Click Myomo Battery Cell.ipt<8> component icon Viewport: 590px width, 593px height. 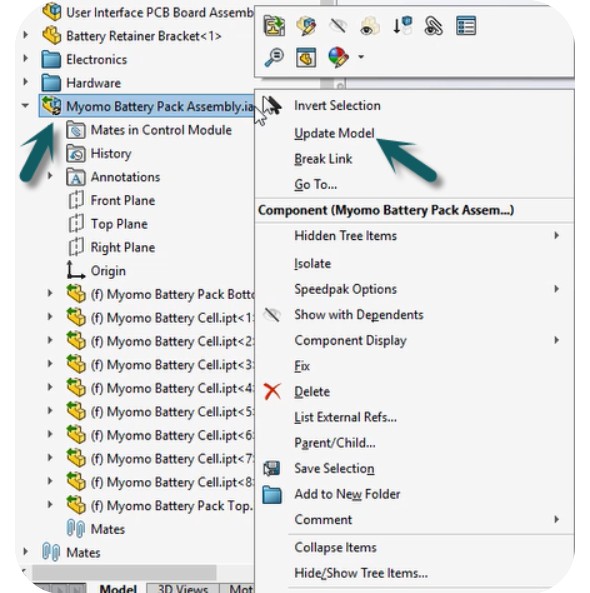(x=76, y=481)
